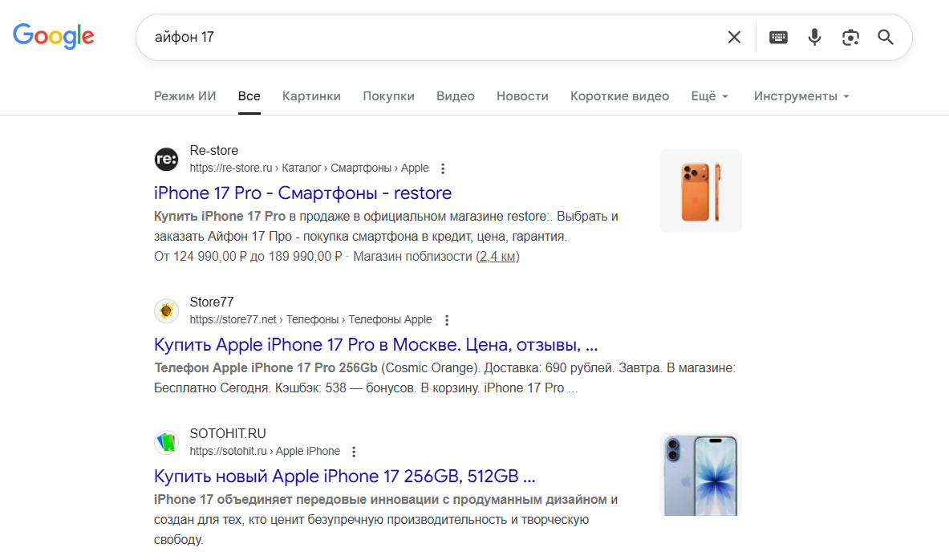The width and height of the screenshot is (949, 560).
Task: Switch to the Покупки tab
Action: click(x=388, y=96)
